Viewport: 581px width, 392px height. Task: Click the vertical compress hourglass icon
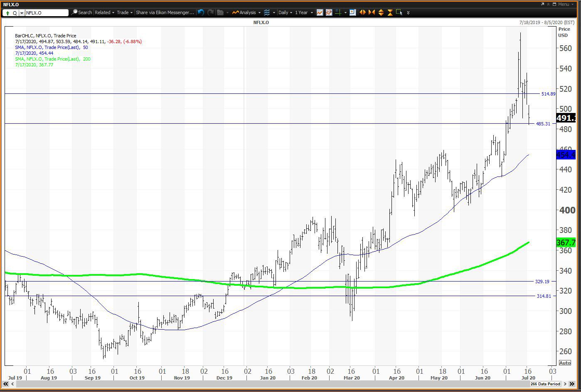click(x=390, y=12)
